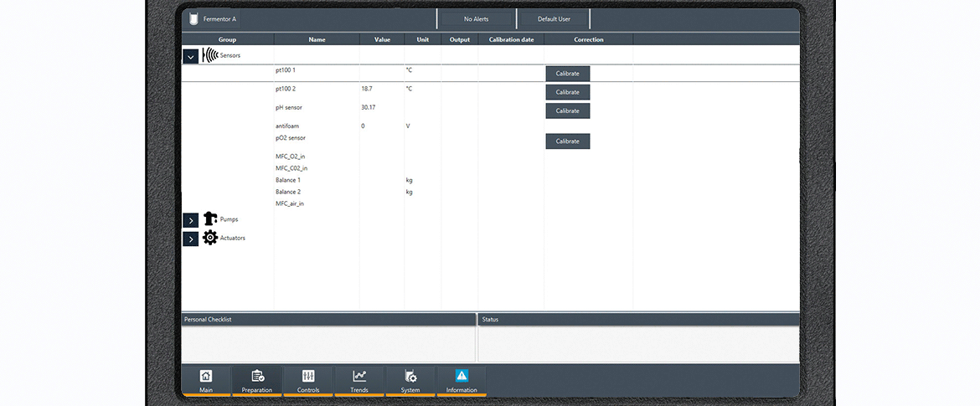Calibrate the pO2 sensor
Image resolution: width=980 pixels, height=406 pixels.
click(567, 141)
